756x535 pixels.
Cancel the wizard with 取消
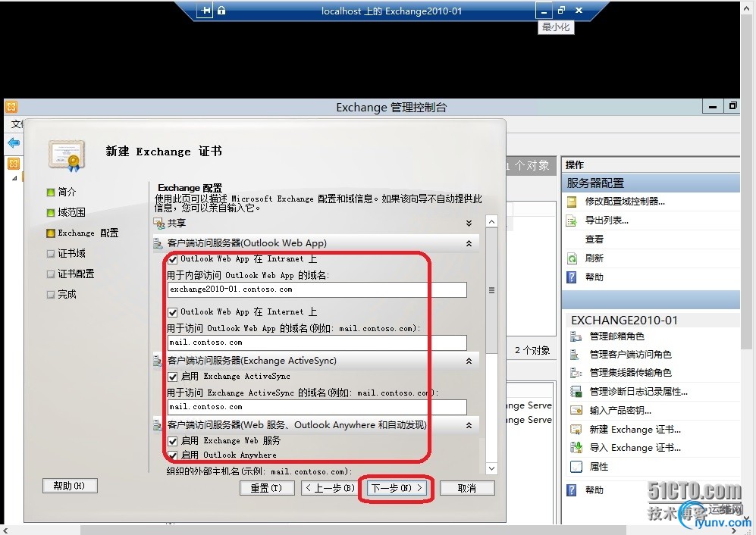tap(467, 488)
